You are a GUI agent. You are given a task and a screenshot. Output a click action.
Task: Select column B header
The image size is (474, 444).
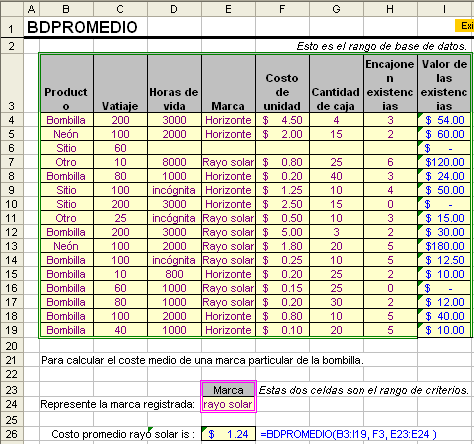(x=66, y=9)
